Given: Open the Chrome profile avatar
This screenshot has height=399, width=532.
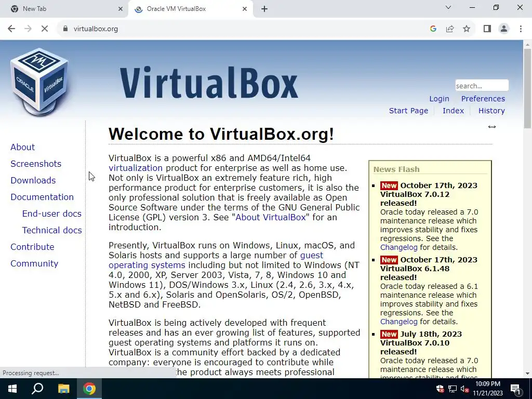Looking at the screenshot, I should (504, 29).
